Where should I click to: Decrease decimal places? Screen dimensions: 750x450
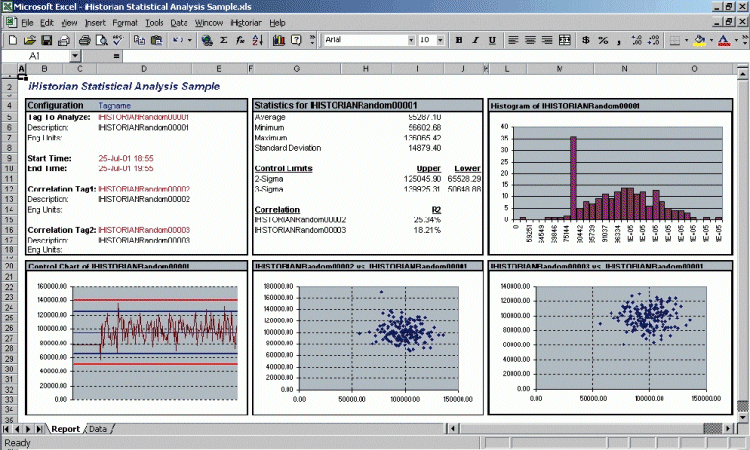pos(653,40)
